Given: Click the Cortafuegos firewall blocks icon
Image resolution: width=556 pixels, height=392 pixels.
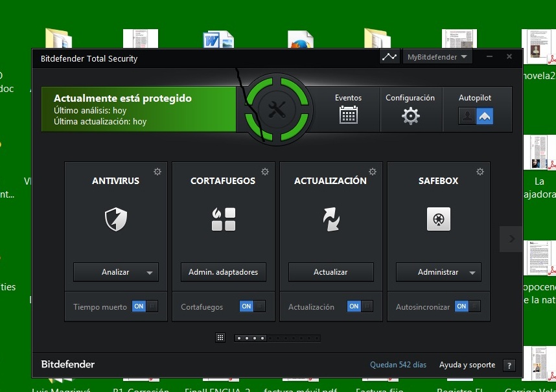Looking at the screenshot, I should coord(224,219).
